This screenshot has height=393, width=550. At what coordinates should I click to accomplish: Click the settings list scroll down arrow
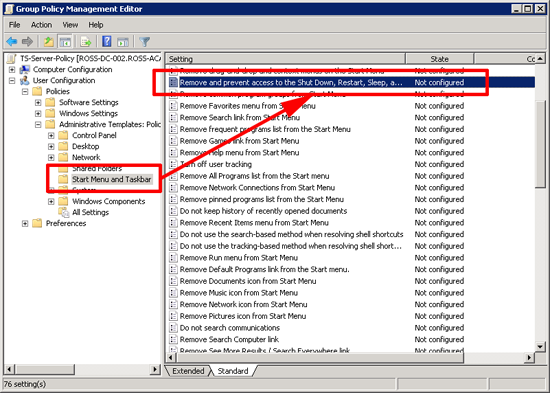540,347
